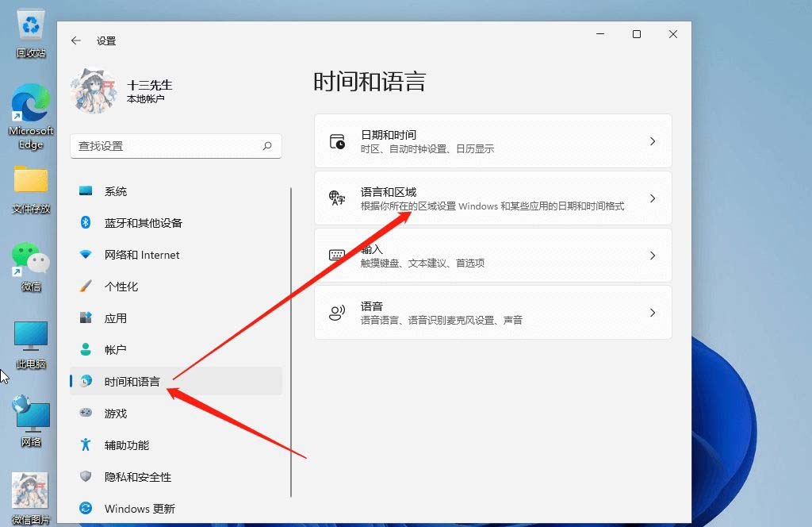Open 蓝牙和其他设备 category

(175, 223)
